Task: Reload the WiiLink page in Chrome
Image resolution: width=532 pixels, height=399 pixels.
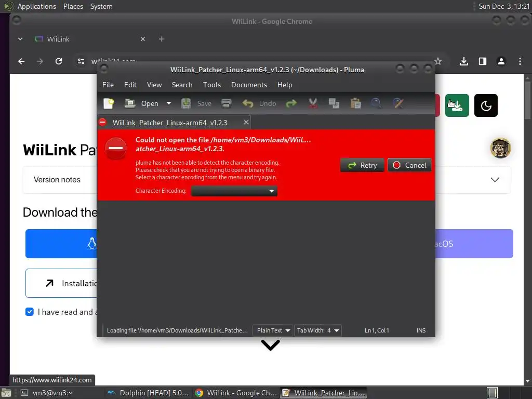Action: (59, 61)
